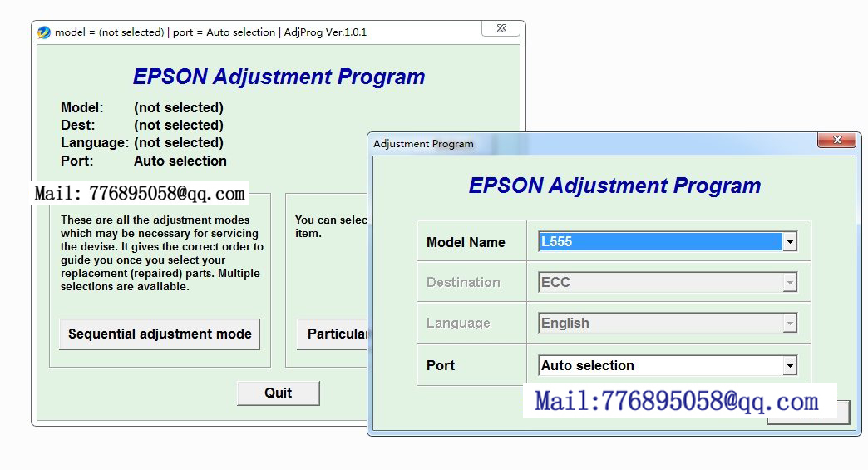Click the Port: Auto selection line in main window
Viewport: 868px width, 470px height.
(143, 161)
